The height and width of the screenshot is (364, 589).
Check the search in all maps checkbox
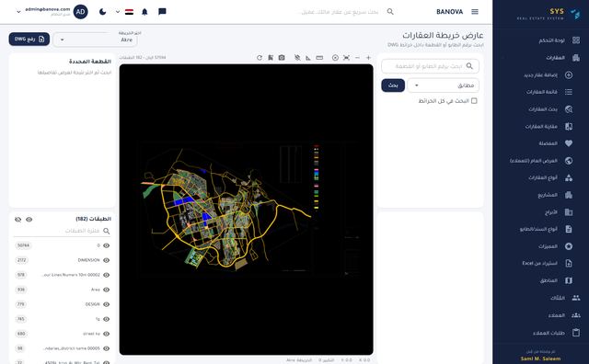click(x=474, y=101)
